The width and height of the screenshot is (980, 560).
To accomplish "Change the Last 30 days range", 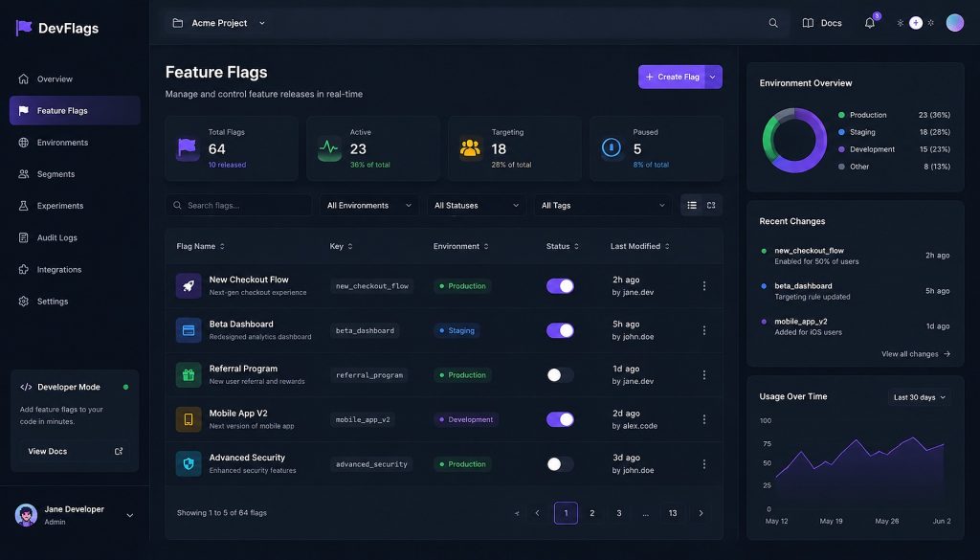I will [920, 397].
